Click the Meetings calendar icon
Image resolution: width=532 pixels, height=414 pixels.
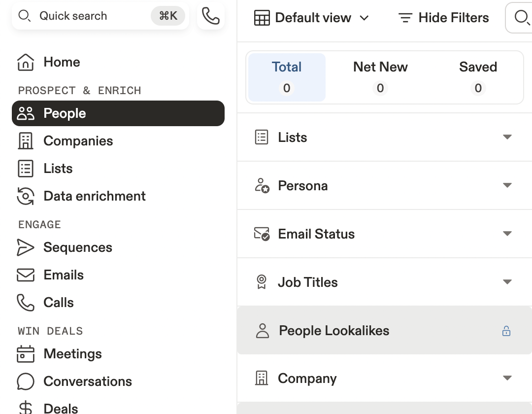point(26,354)
